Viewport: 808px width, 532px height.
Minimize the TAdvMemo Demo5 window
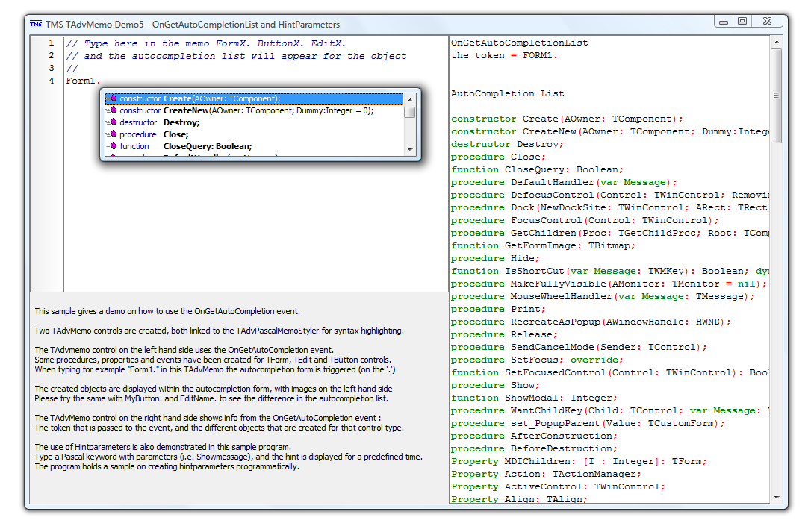[x=724, y=22]
